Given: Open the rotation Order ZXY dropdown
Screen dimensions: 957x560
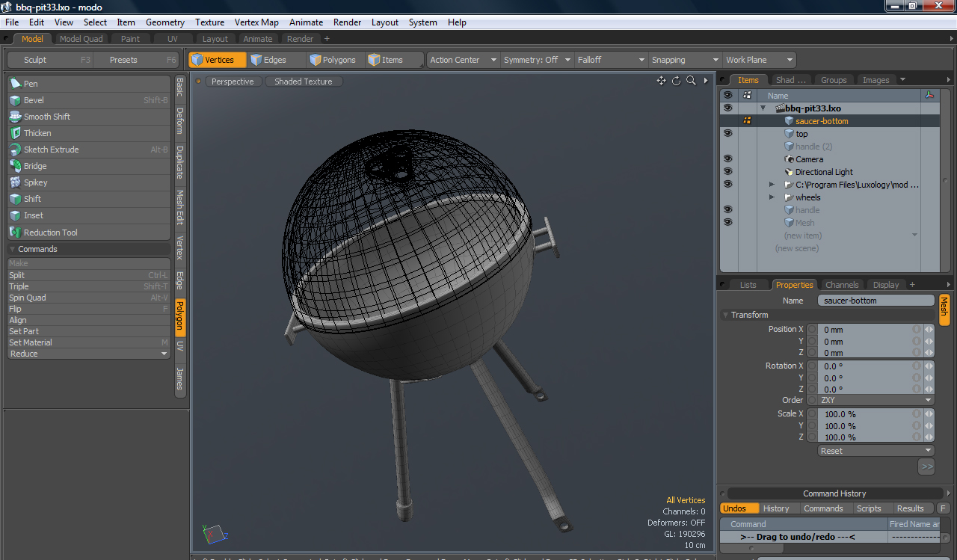Looking at the screenshot, I should (876, 400).
